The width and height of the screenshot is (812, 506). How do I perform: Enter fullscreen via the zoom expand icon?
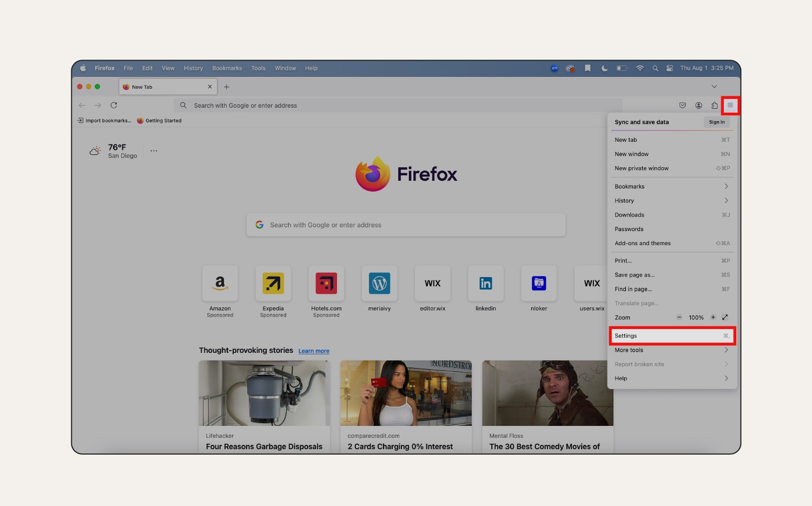tap(725, 317)
